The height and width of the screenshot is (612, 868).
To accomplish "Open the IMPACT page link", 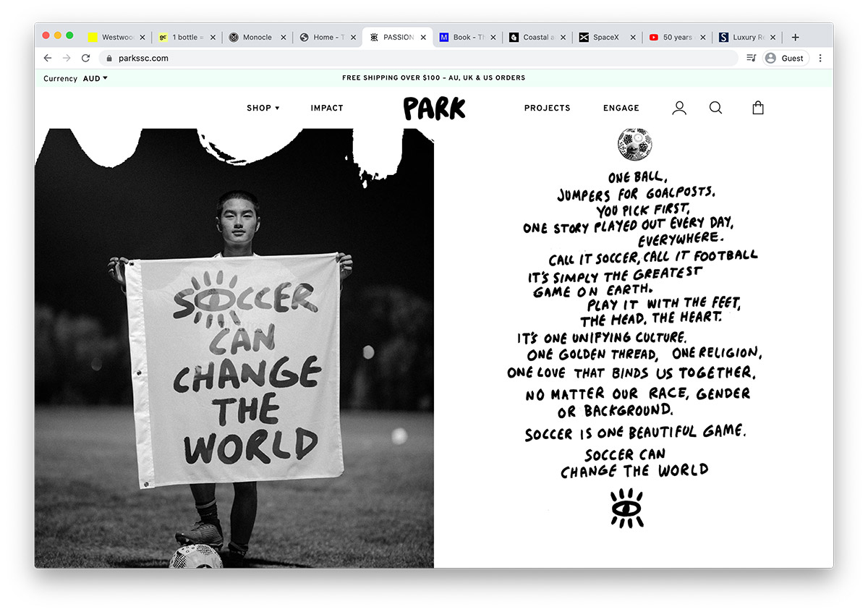I will click(327, 108).
